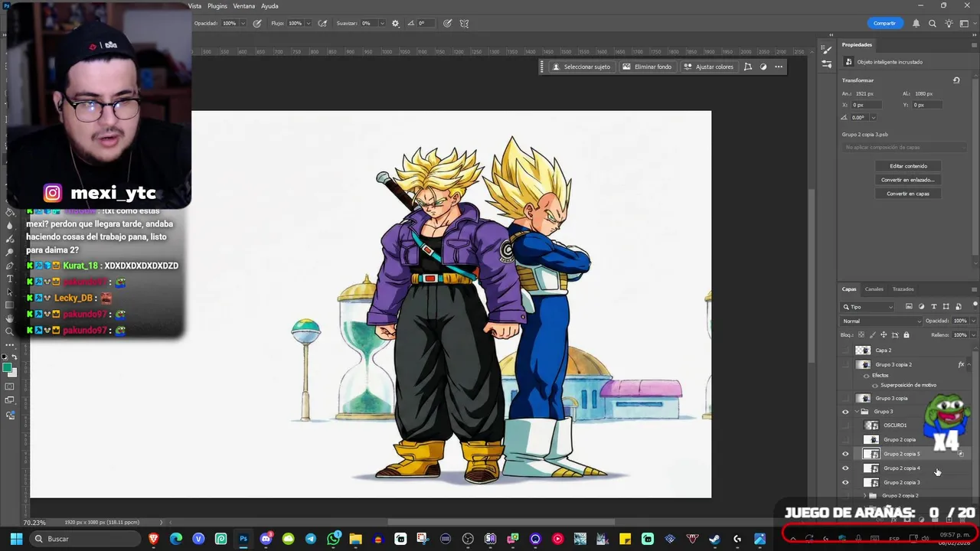The image size is (980, 551).
Task: Filter layers by pixel layer icon
Action: (x=909, y=307)
